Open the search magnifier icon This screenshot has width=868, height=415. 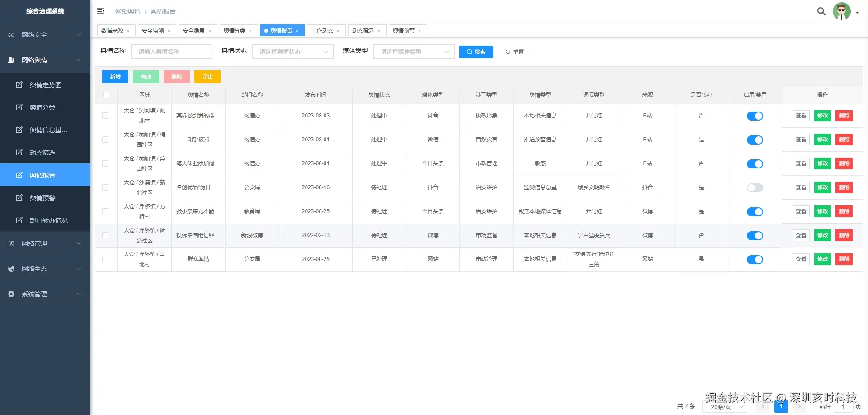[x=821, y=11]
